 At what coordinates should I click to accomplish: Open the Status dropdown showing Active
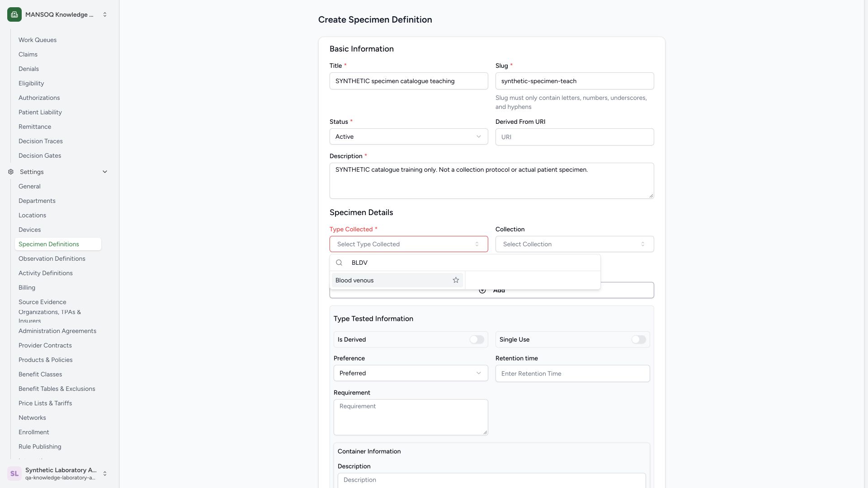pyautogui.click(x=409, y=136)
